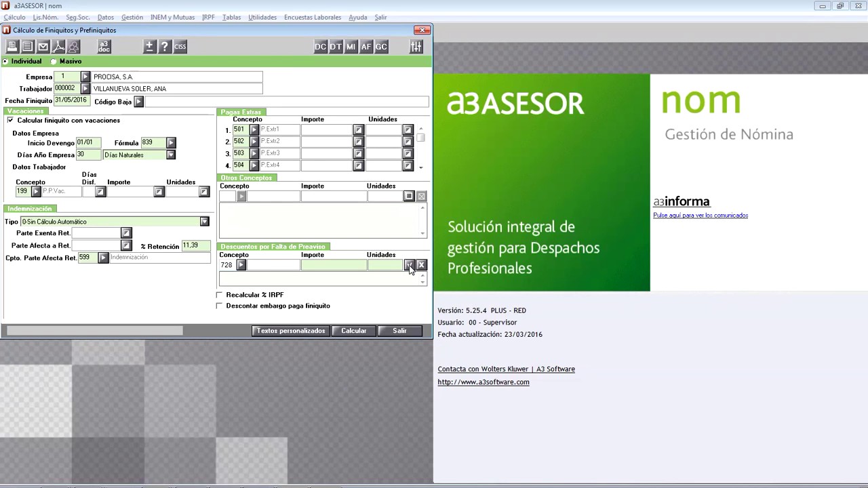This screenshot has height=488, width=868.
Task: Expand the indemnización Tipo dropdown
Action: pos(204,222)
